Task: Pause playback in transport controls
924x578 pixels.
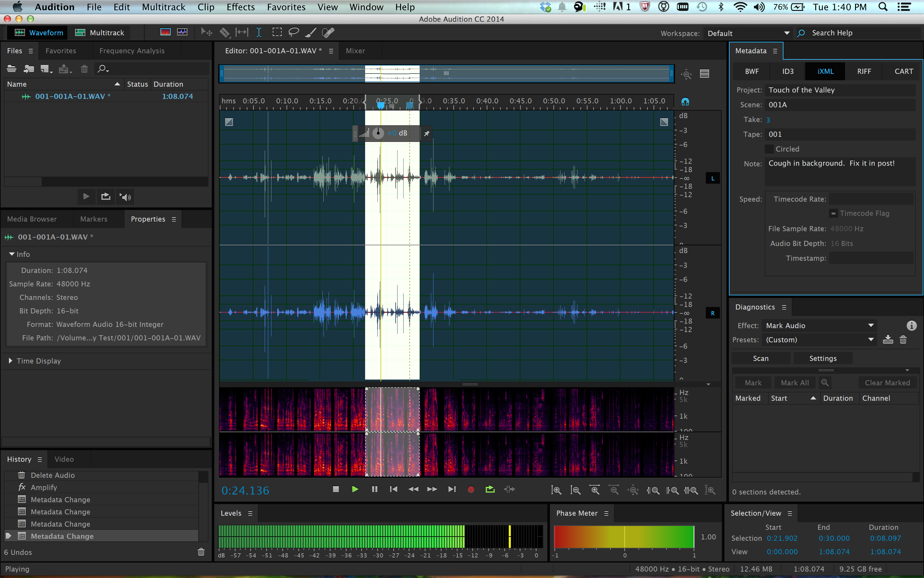Action: coord(374,489)
